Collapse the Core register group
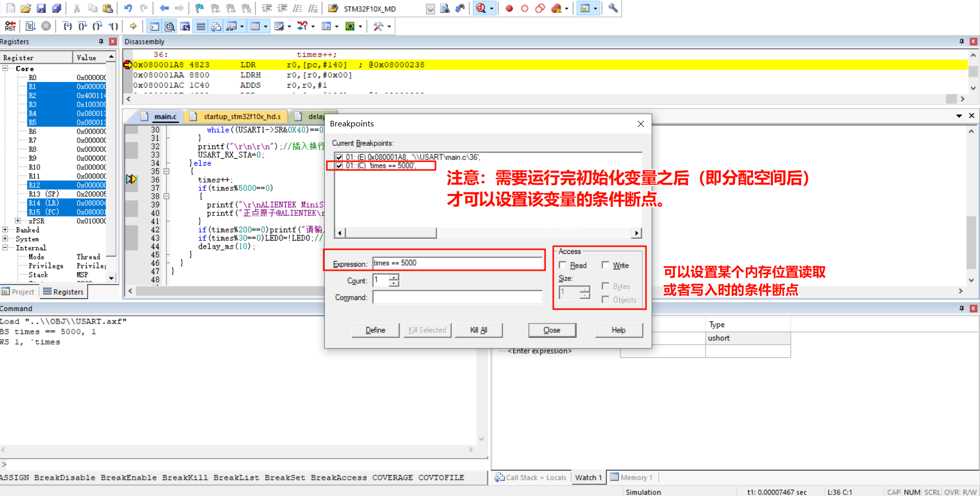This screenshot has height=496, width=980. 5,68
